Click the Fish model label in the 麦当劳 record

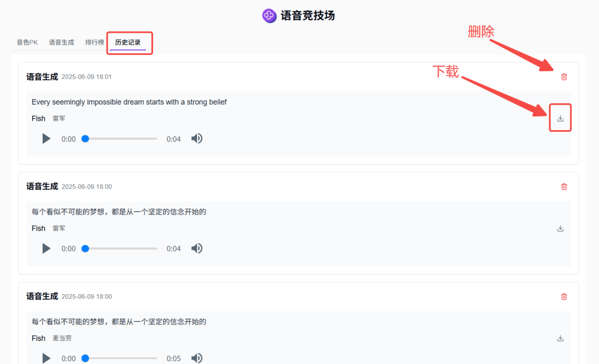click(x=38, y=339)
